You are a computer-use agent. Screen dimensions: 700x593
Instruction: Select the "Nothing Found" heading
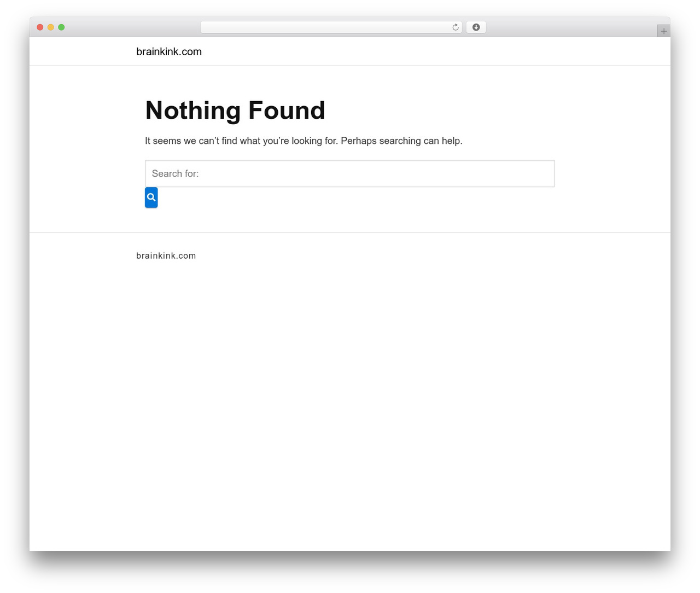tap(235, 111)
